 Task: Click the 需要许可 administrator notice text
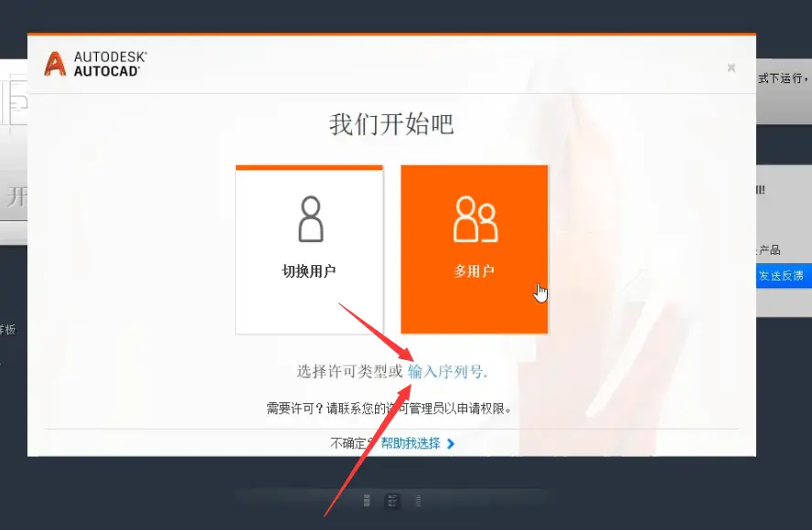point(389,408)
